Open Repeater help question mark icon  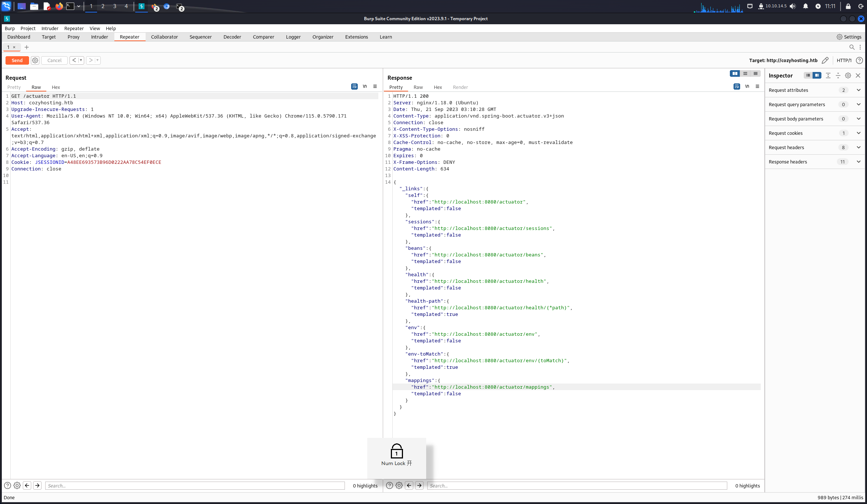859,60
